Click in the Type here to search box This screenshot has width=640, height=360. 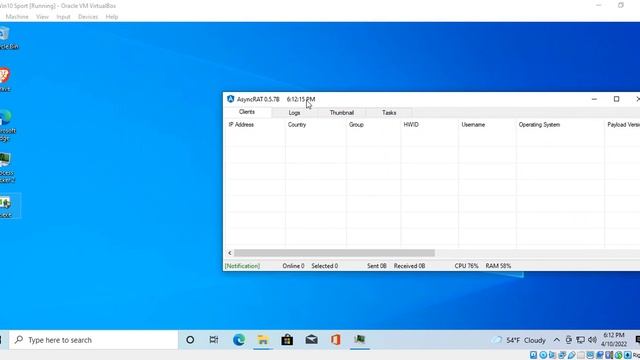[93, 340]
